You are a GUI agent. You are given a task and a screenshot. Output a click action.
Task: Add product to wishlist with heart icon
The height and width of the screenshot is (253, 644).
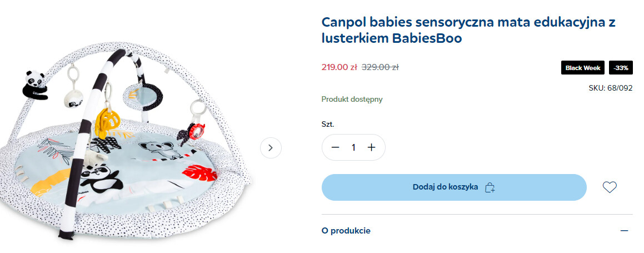(x=610, y=187)
